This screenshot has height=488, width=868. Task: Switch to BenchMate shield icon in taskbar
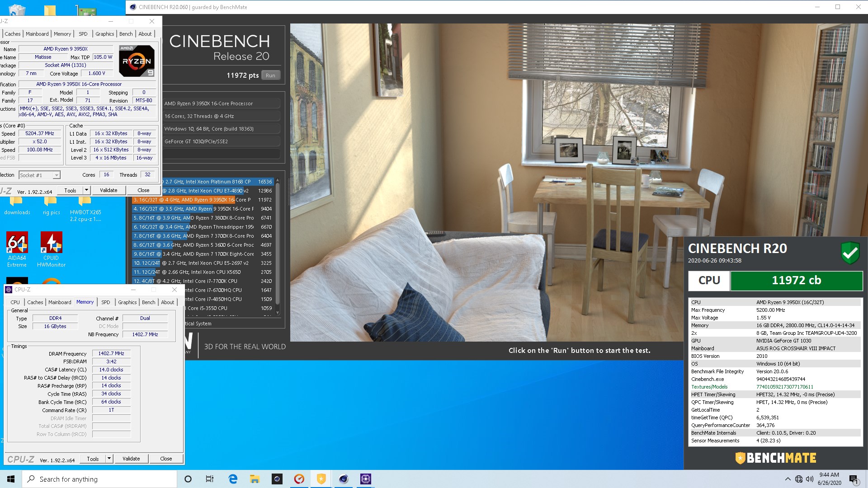click(x=321, y=479)
